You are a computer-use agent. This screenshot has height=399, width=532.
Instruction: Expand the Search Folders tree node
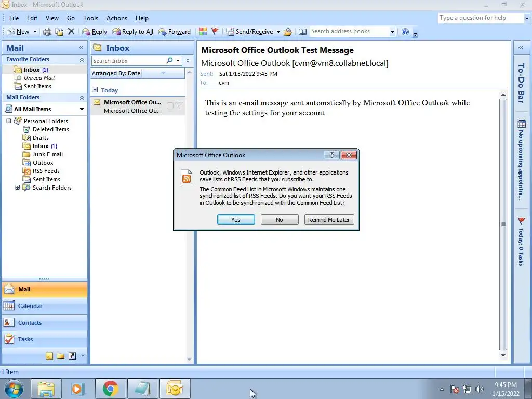point(17,187)
